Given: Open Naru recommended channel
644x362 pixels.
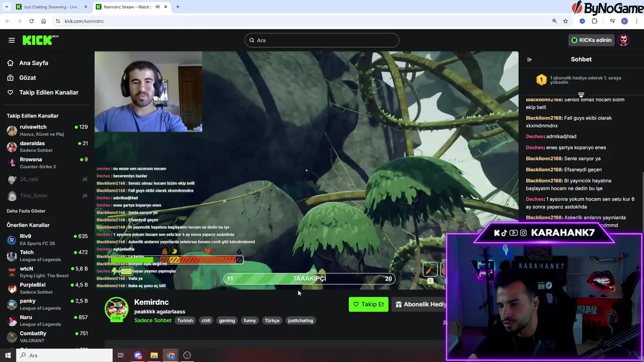Looking at the screenshot, I should (47, 320).
